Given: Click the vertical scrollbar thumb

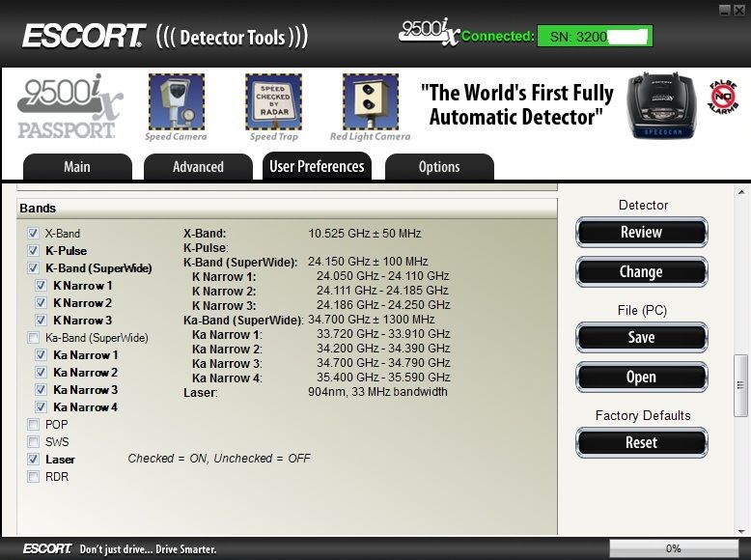Looking at the screenshot, I should coord(740,385).
